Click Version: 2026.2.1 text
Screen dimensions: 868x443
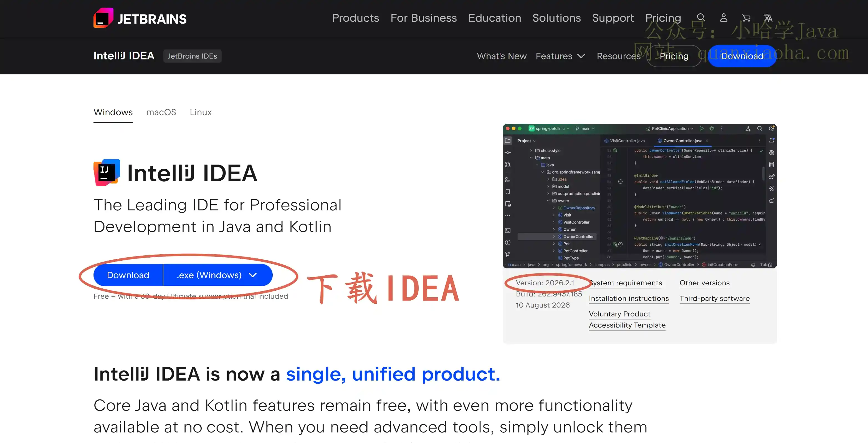[545, 283]
